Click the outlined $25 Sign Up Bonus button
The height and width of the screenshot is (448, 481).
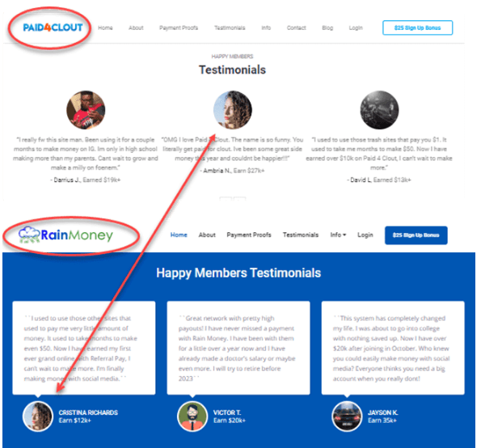click(x=417, y=27)
